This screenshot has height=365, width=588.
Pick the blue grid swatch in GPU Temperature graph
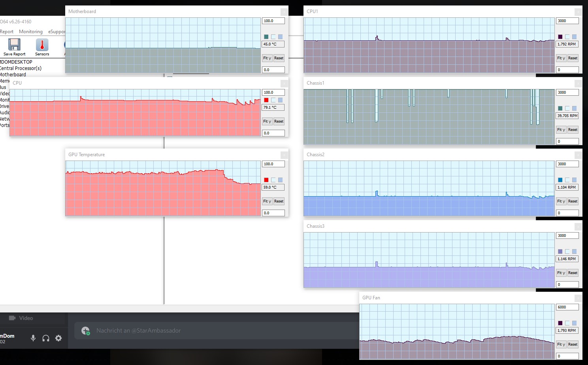(x=280, y=180)
